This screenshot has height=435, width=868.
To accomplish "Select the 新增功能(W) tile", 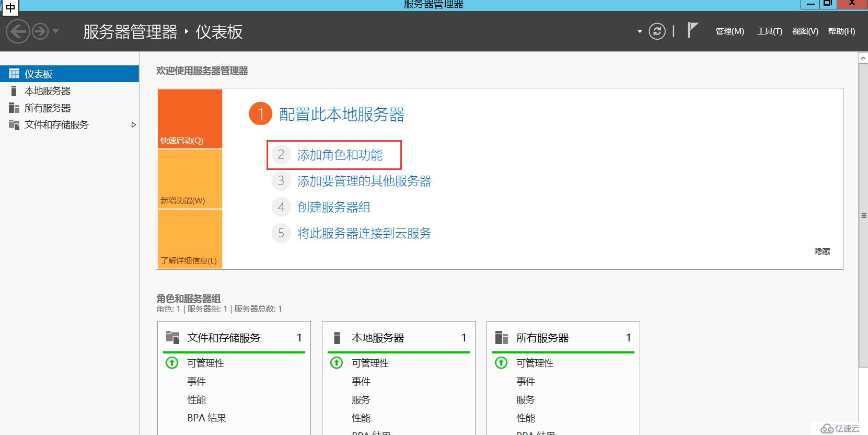I will click(x=190, y=179).
